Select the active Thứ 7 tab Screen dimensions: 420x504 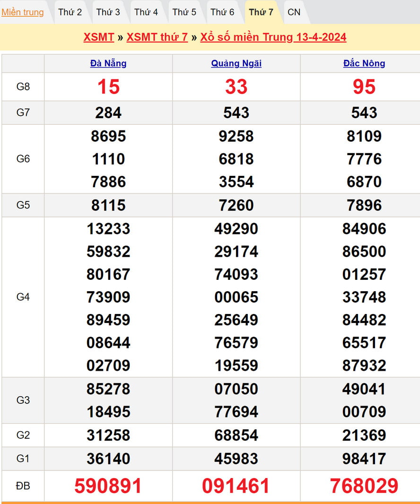261,12
